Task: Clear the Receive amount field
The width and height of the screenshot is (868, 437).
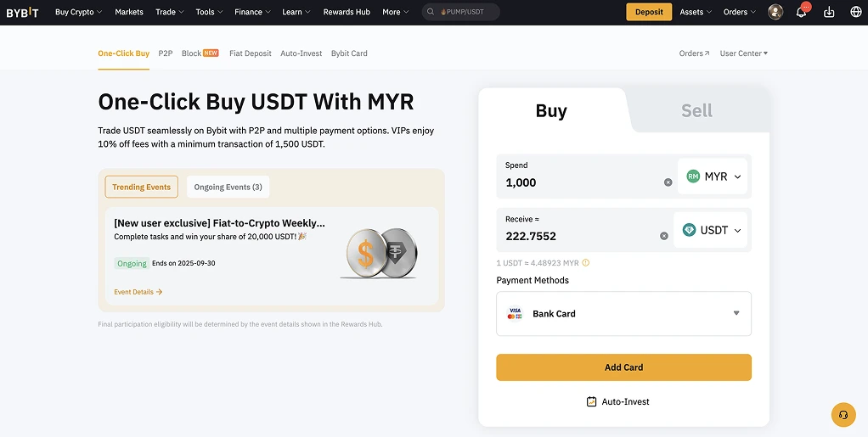Action: click(x=663, y=236)
